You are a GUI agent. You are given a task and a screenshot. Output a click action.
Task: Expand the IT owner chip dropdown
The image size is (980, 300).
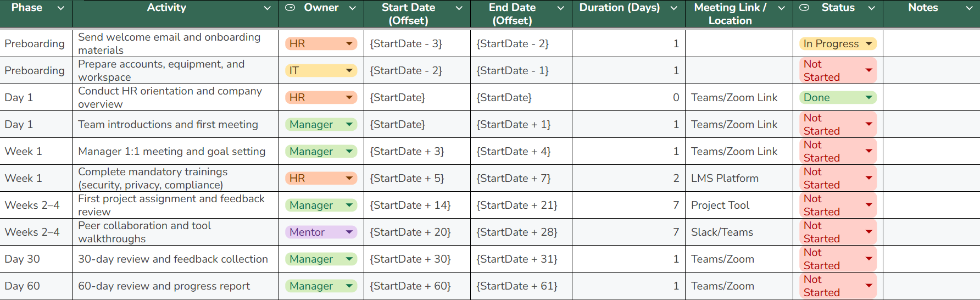tap(349, 70)
